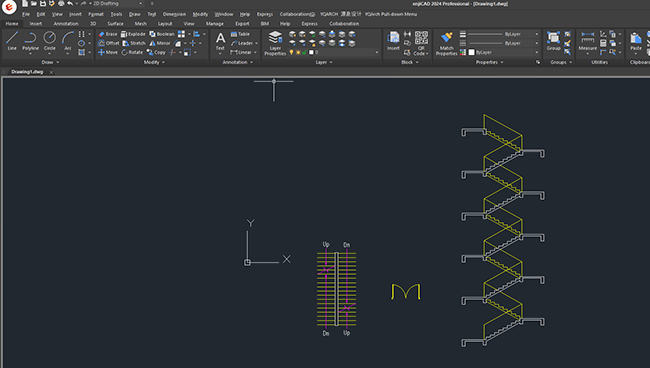Insert a Table
Image resolution: width=650 pixels, height=368 pixels.
coord(240,34)
